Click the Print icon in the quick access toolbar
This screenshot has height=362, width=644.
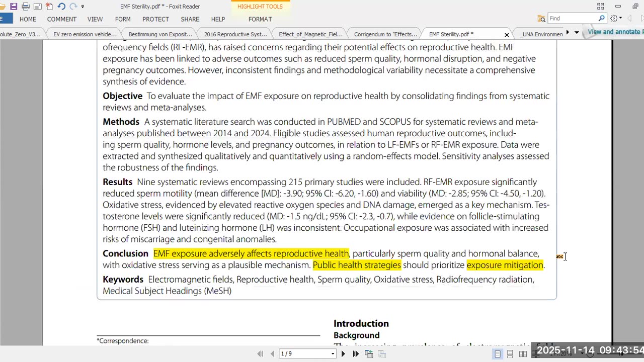pyautogui.click(x=26, y=7)
